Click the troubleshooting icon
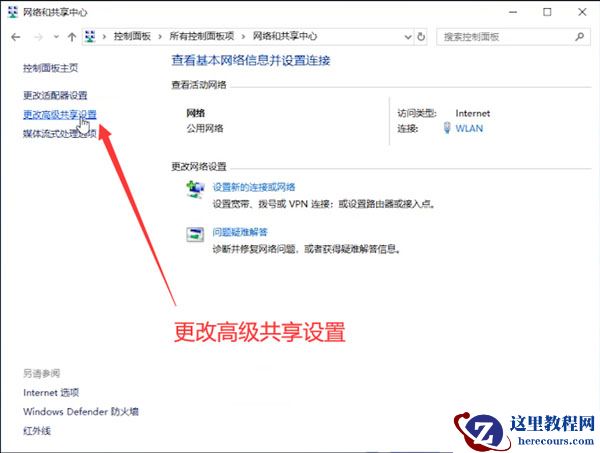The height and width of the screenshot is (453, 600). [x=195, y=234]
